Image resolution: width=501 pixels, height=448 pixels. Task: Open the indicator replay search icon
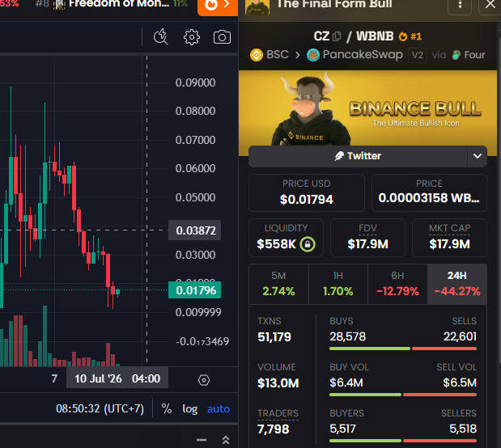pyautogui.click(x=161, y=37)
